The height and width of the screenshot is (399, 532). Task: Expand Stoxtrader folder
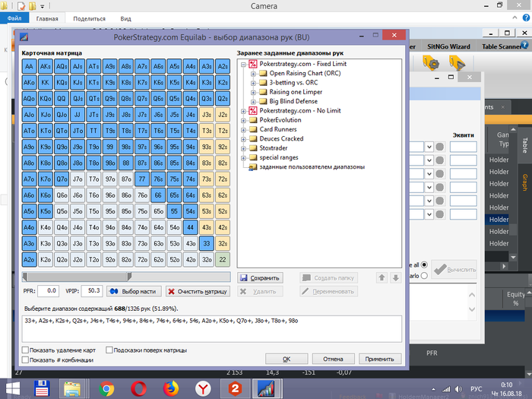pos(243,148)
